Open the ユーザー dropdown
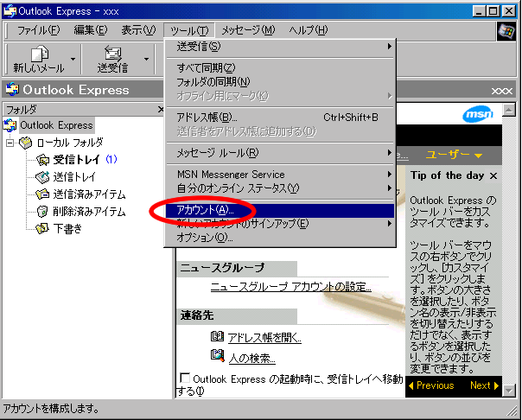This screenshot has height=420, width=522. [x=454, y=155]
